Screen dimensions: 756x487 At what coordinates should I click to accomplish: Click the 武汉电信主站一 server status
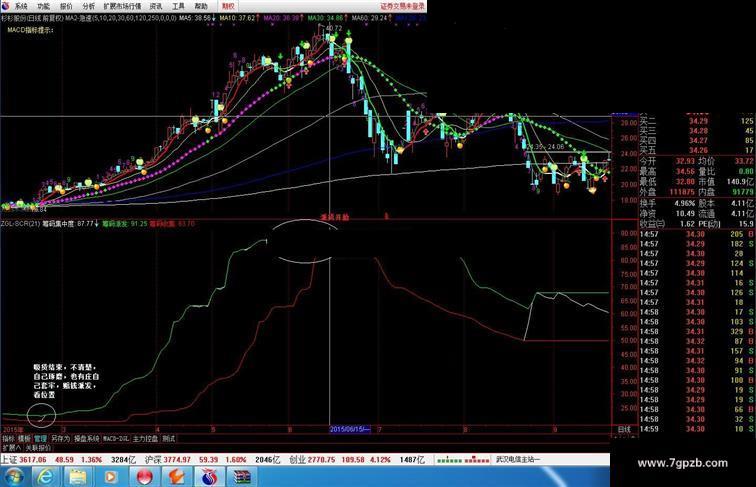click(x=518, y=460)
